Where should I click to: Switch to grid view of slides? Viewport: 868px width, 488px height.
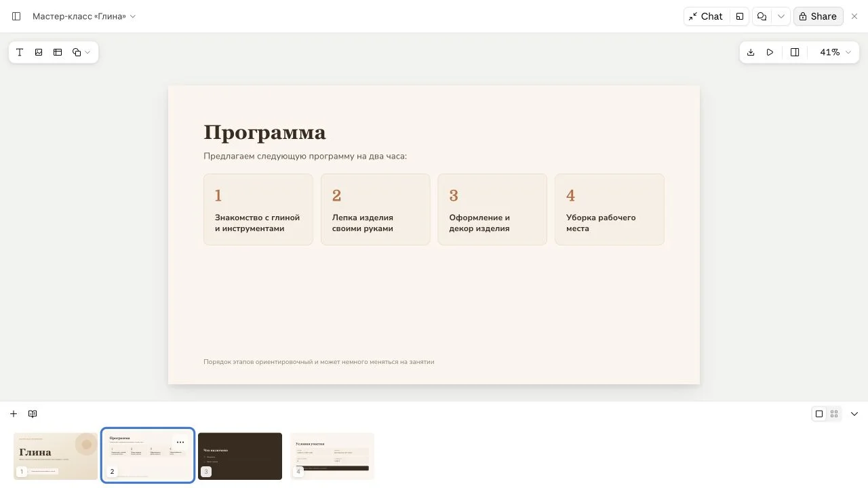tap(834, 413)
